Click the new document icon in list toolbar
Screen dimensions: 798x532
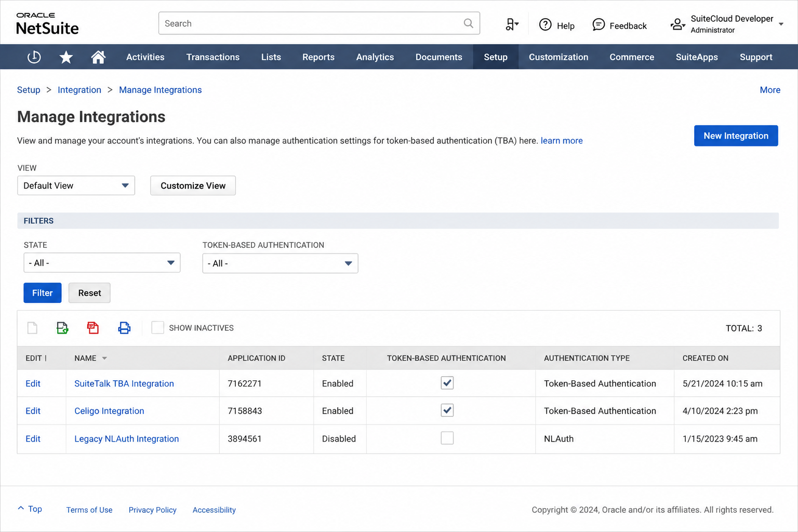click(32, 328)
